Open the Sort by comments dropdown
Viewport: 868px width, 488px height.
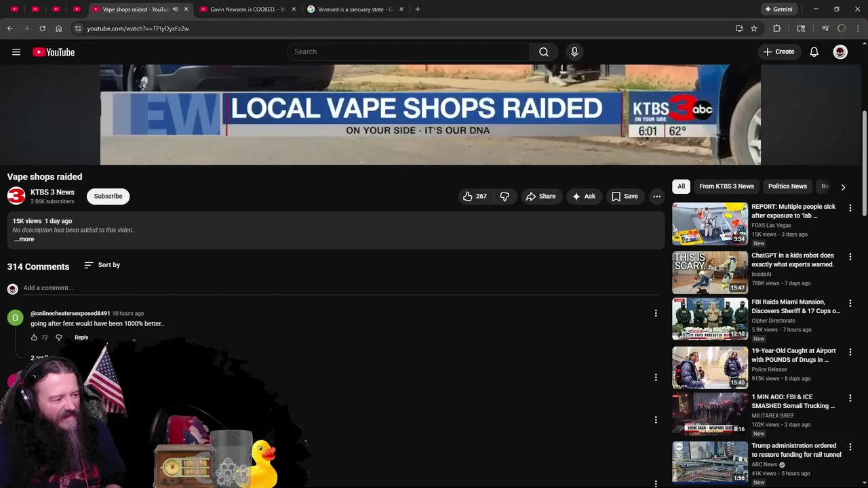pos(102,265)
